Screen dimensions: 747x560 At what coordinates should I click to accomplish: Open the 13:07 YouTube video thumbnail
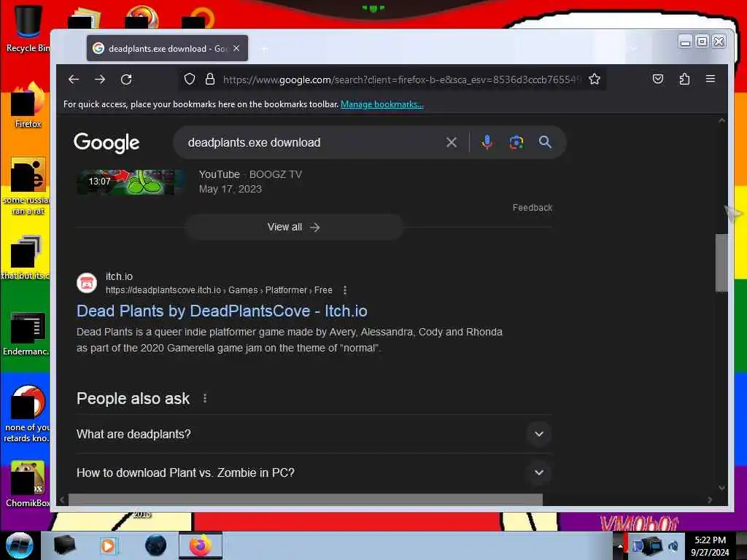[131, 182]
